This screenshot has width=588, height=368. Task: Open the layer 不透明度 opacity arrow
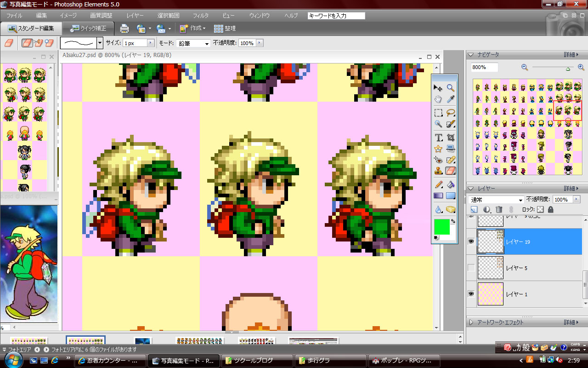[577, 200]
